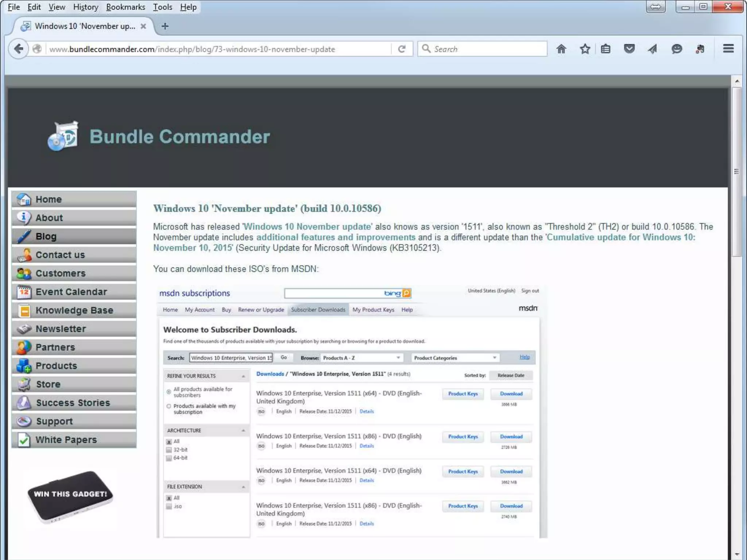
Task: Click the back navigation arrow
Action: [19, 49]
